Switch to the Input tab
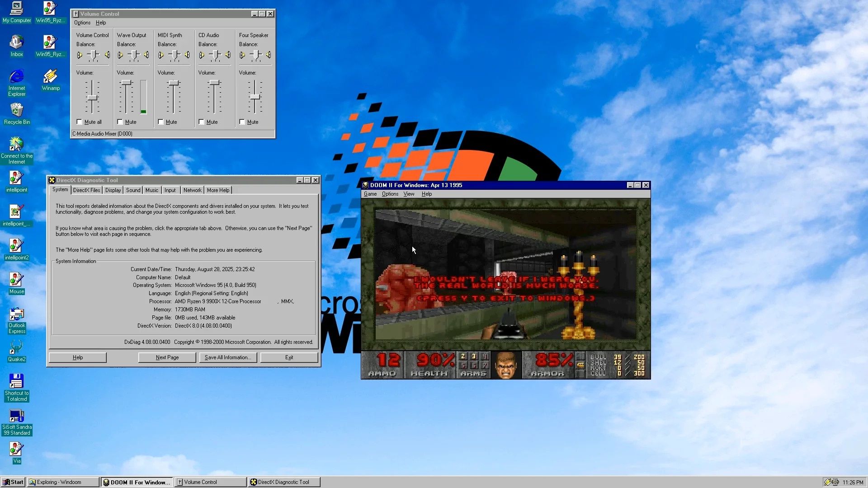This screenshot has height=488, width=868. point(170,190)
